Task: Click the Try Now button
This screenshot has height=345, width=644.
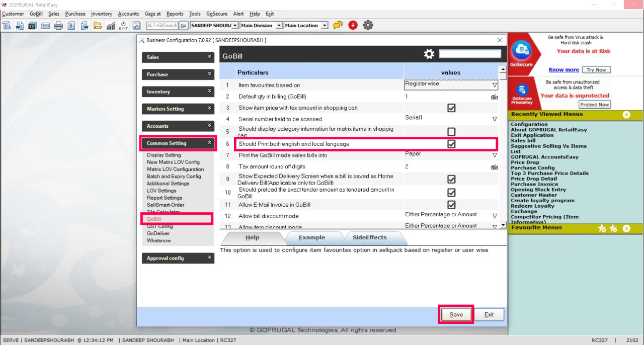Action: (597, 70)
